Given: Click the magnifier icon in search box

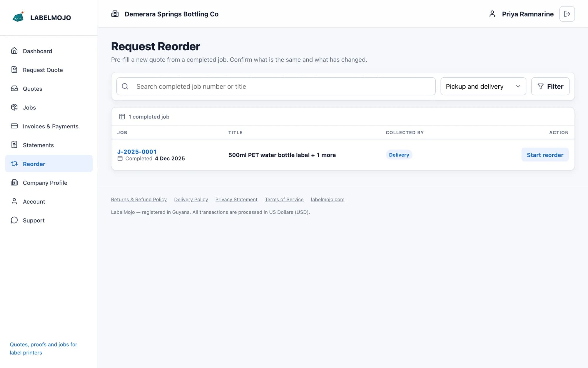Looking at the screenshot, I should click(125, 86).
